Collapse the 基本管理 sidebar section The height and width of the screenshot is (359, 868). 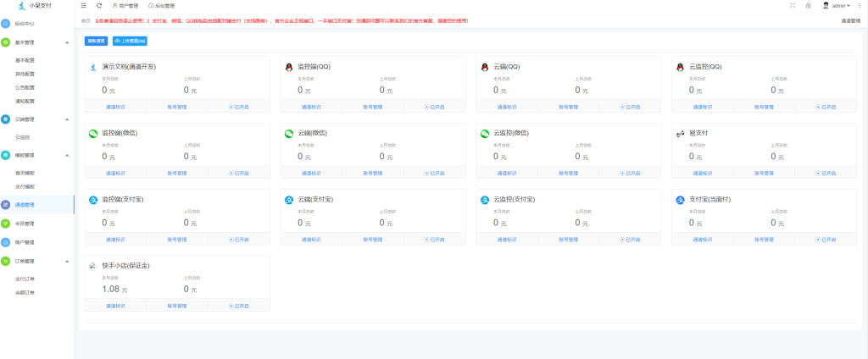click(66, 41)
